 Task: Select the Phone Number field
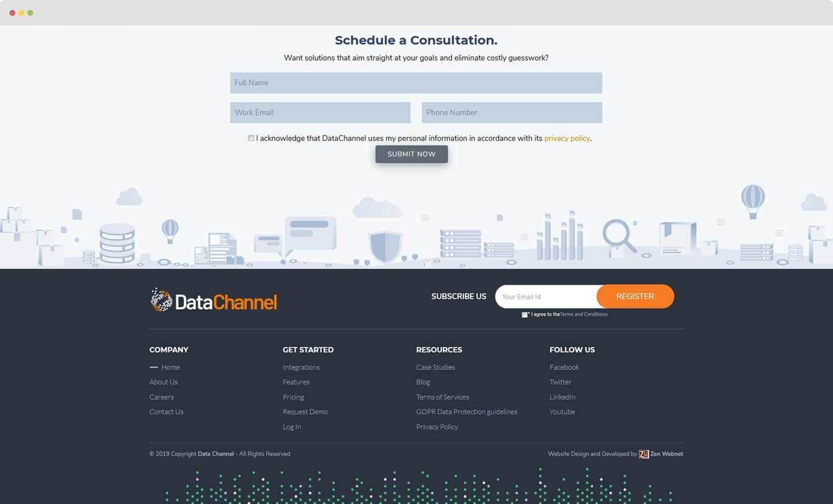tap(511, 113)
